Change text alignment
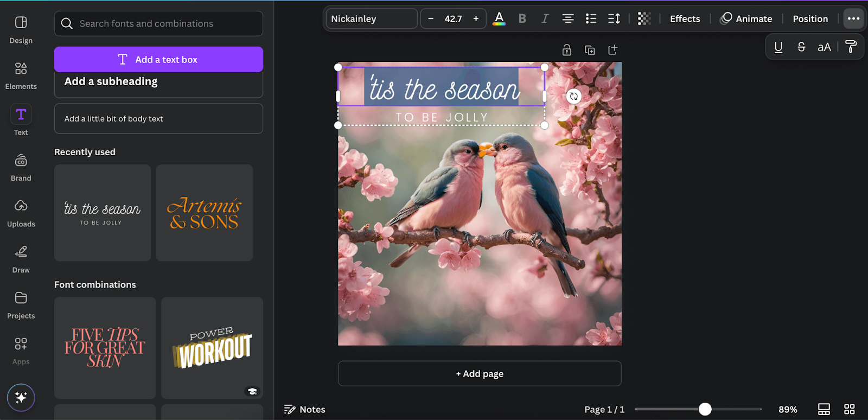Viewport: 868px width, 420px height. (567, 19)
